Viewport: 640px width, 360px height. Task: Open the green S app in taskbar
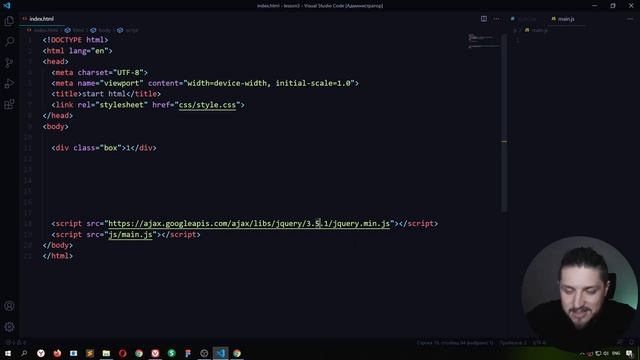171,353
